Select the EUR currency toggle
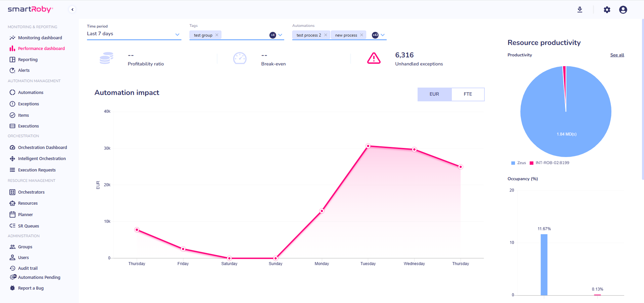Image resolution: width=644 pixels, height=303 pixels. pyautogui.click(x=434, y=94)
